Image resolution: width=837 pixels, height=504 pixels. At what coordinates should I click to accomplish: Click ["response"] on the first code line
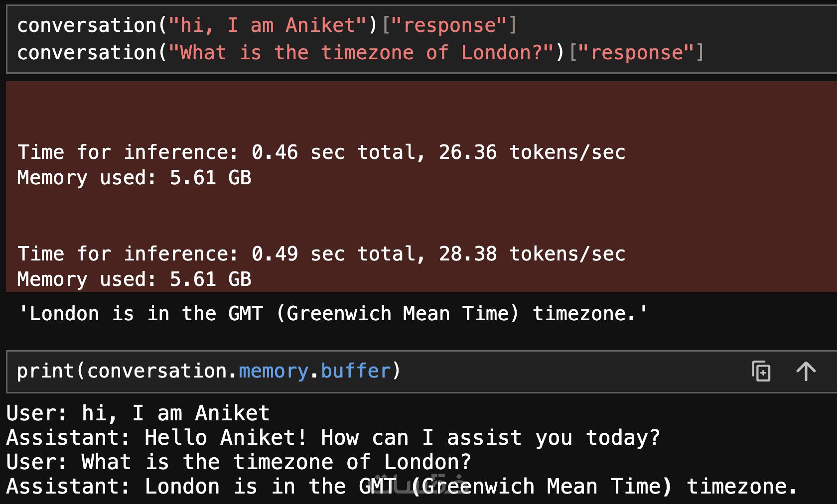[x=449, y=25]
